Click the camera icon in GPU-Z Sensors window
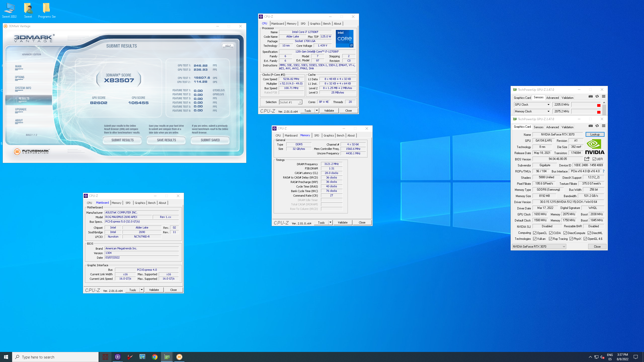This screenshot has width=644, height=362. click(x=590, y=97)
